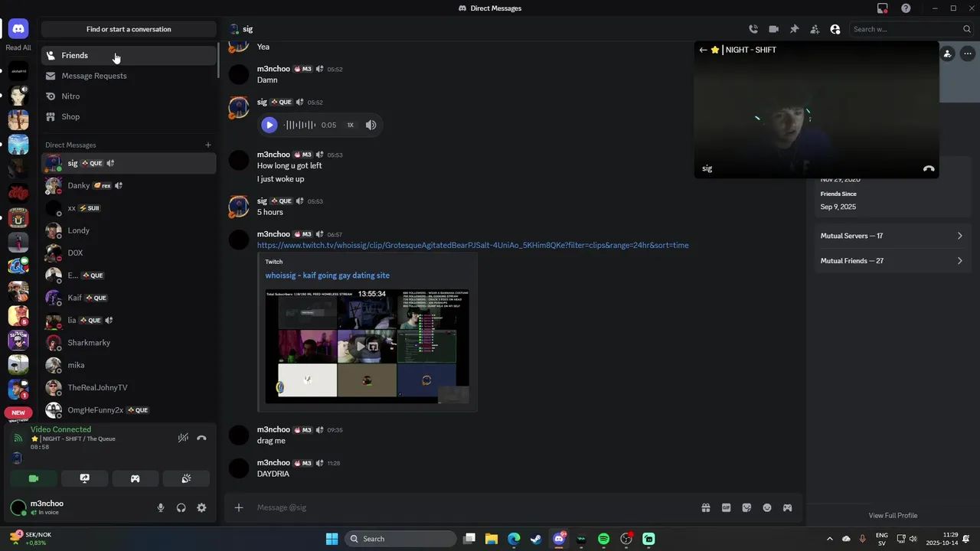Viewport: 980px width, 551px height.
Task: Open Discord home Direct Messages icon
Action: [x=18, y=29]
